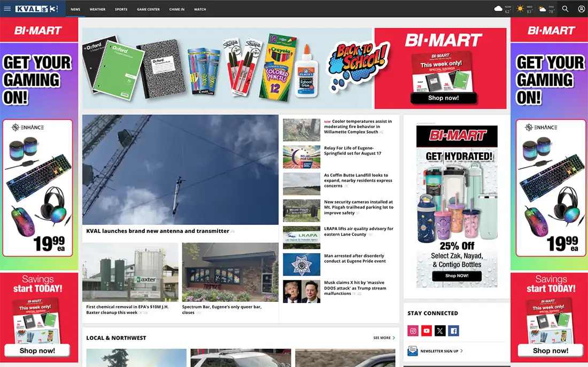588x367 pixels.
Task: Click Shop now! in left Bi-Mart sidebar ad
Action: pos(37,350)
